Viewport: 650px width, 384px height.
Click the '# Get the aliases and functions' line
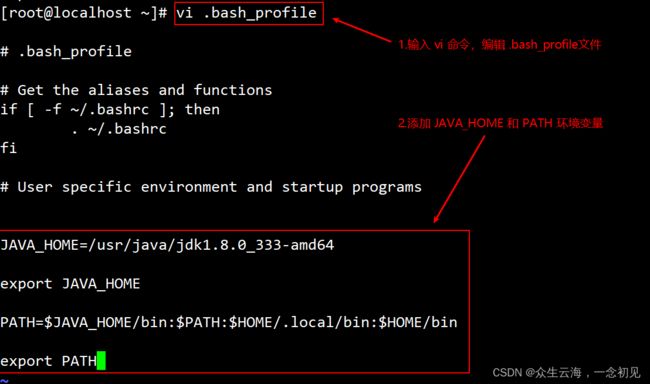(x=136, y=90)
